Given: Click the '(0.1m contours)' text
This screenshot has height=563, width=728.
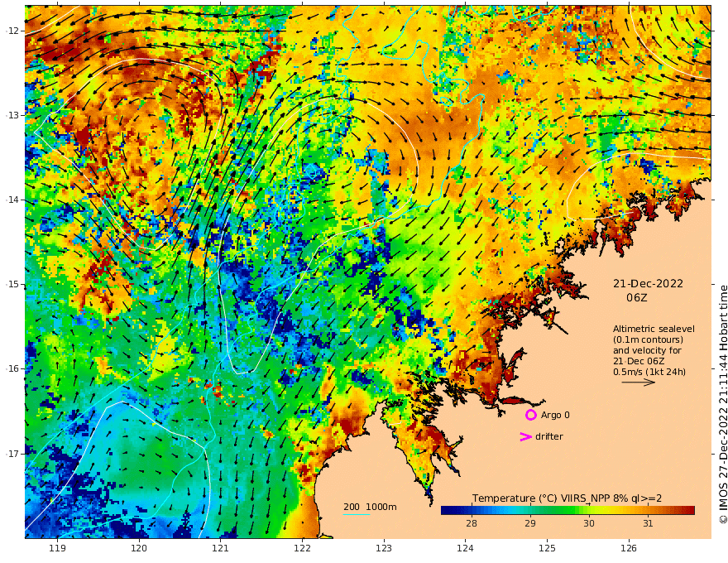Looking at the screenshot, I should click(648, 339).
